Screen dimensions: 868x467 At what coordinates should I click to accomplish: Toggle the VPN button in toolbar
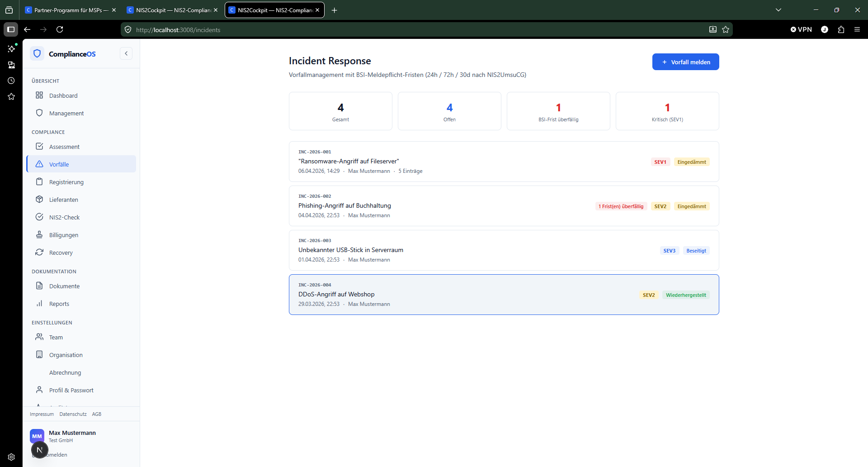coord(801,30)
